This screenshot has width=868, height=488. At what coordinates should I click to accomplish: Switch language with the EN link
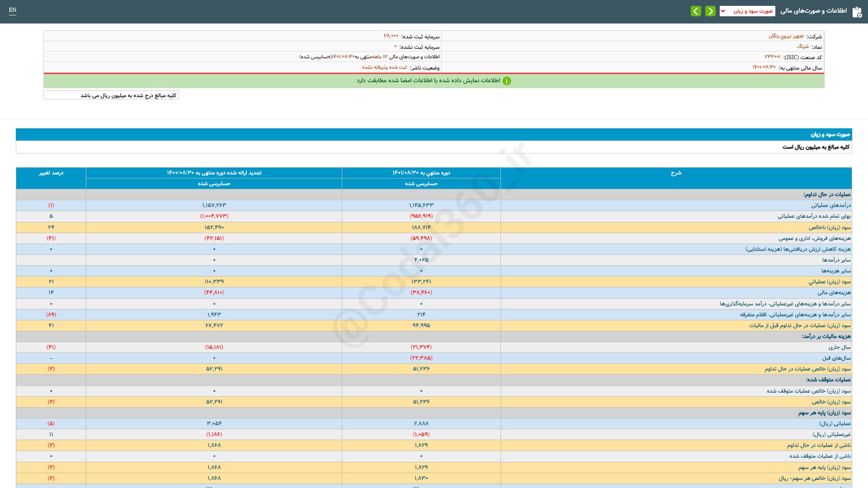[x=13, y=10]
